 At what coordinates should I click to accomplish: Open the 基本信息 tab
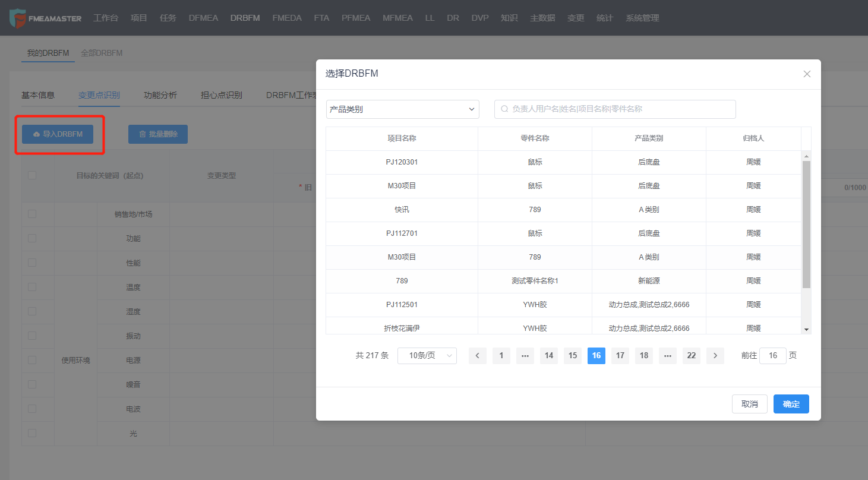[x=38, y=95]
